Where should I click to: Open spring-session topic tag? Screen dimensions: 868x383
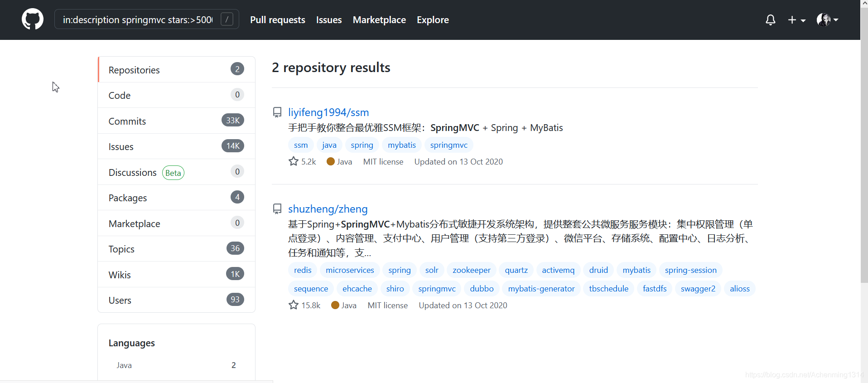pyautogui.click(x=691, y=270)
